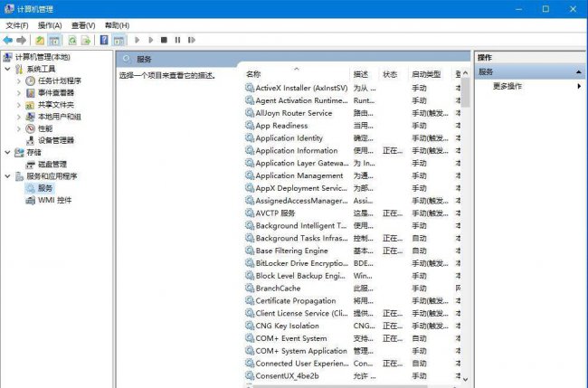Expand the 共享文件夹 node
The image size is (588, 388).
[19, 105]
